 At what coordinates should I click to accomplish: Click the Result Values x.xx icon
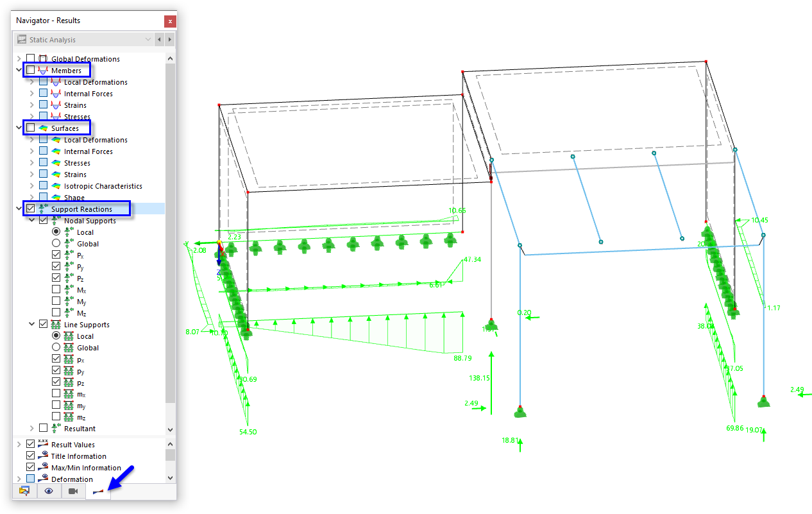44,444
